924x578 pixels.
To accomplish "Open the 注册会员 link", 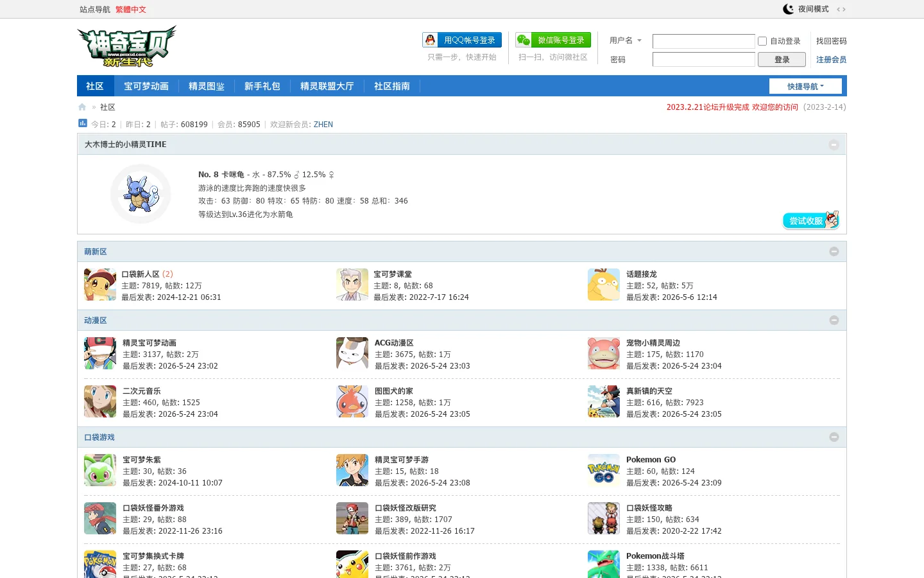I will coord(832,60).
